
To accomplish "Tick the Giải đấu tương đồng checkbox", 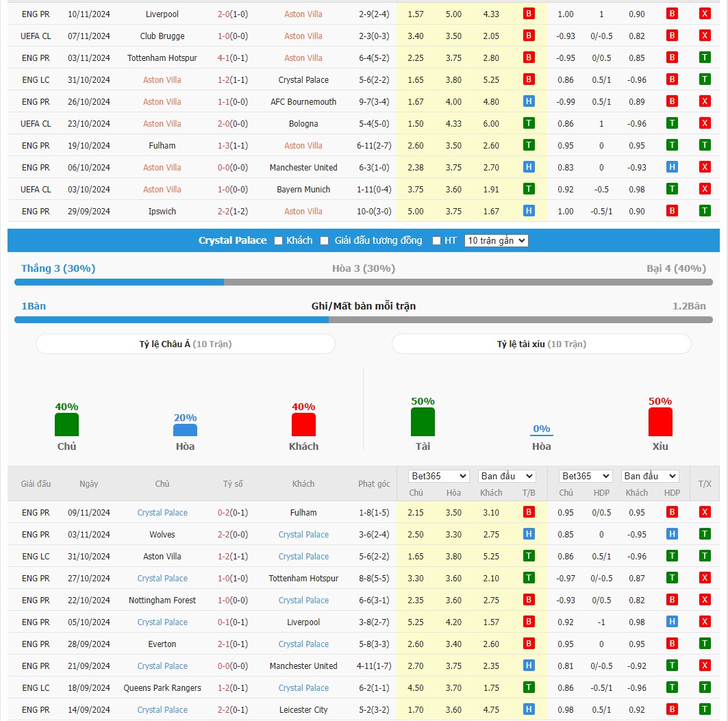I will click(x=324, y=240).
